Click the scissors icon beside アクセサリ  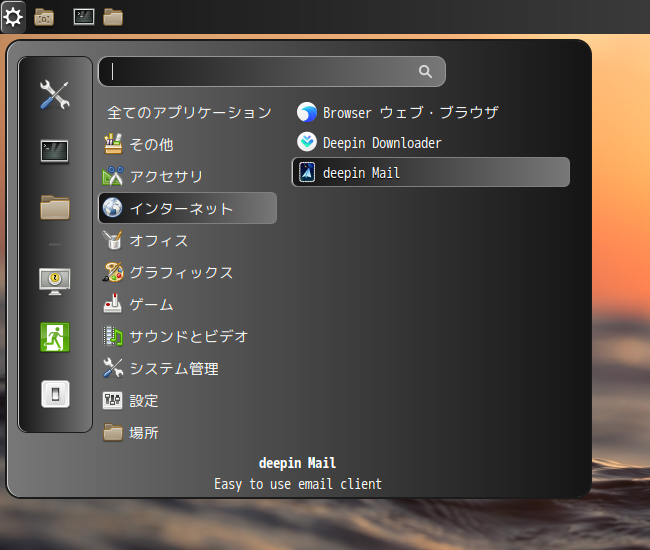pyautogui.click(x=113, y=176)
